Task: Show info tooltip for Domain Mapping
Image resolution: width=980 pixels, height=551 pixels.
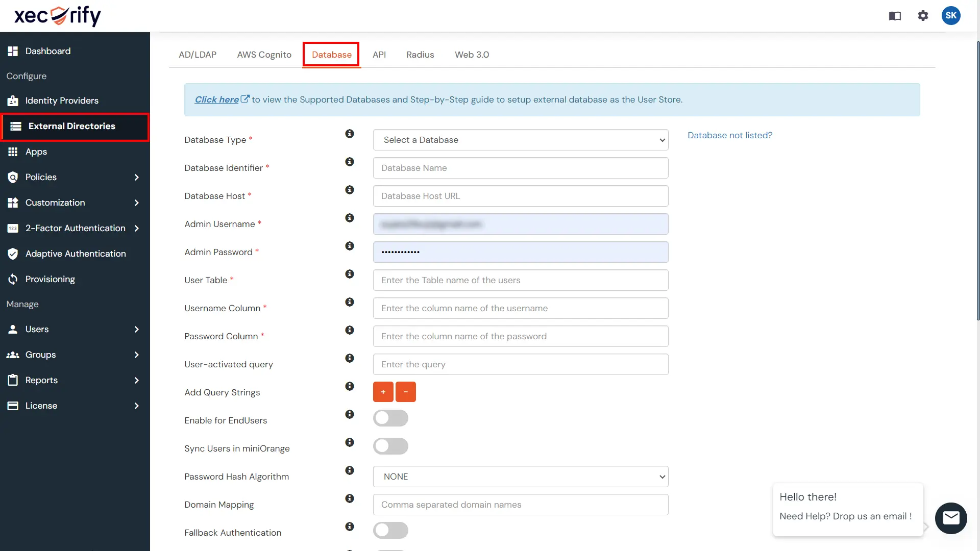Action: (350, 498)
